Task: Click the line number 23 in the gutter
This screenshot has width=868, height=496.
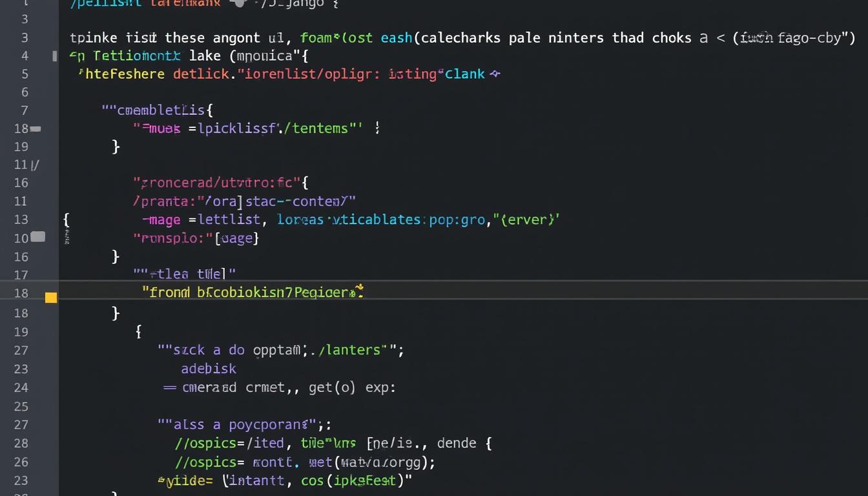Action: tap(21, 368)
